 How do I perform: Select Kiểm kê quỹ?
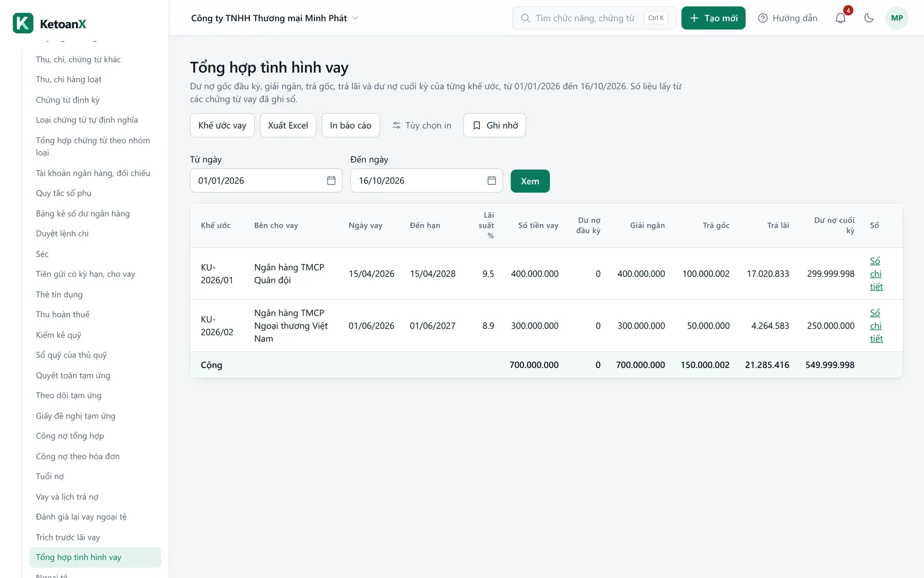[x=58, y=335]
